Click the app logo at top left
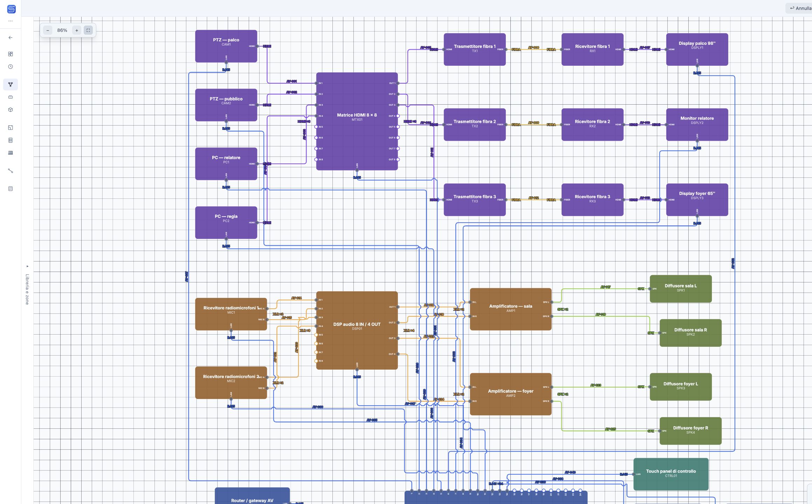This screenshot has width=812, height=504. click(x=11, y=9)
